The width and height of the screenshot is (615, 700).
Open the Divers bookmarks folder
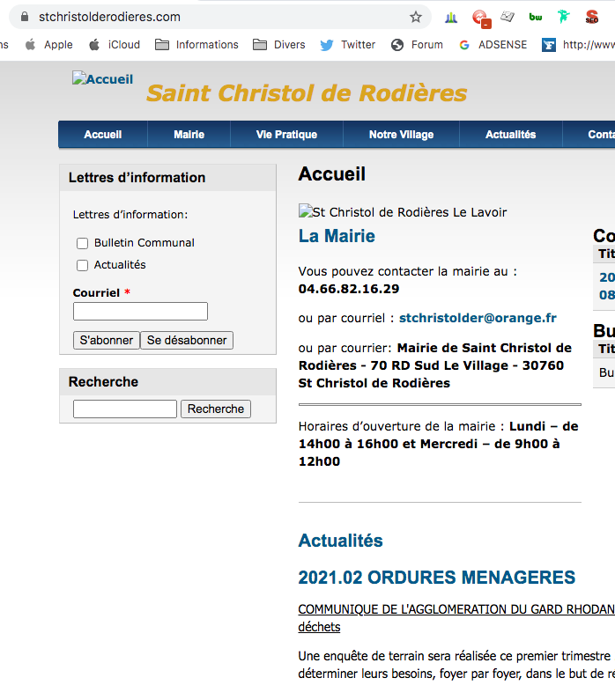tap(278, 45)
